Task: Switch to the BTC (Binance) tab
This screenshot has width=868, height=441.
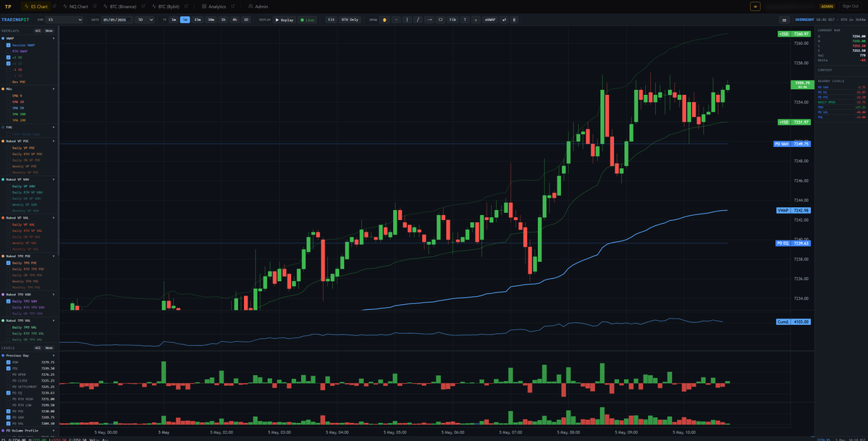Action: click(119, 7)
